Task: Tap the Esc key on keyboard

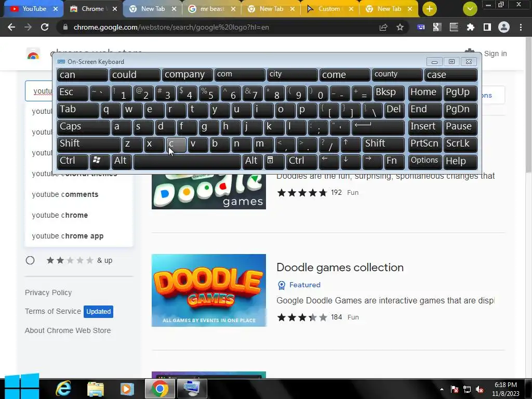Action: 73,93
